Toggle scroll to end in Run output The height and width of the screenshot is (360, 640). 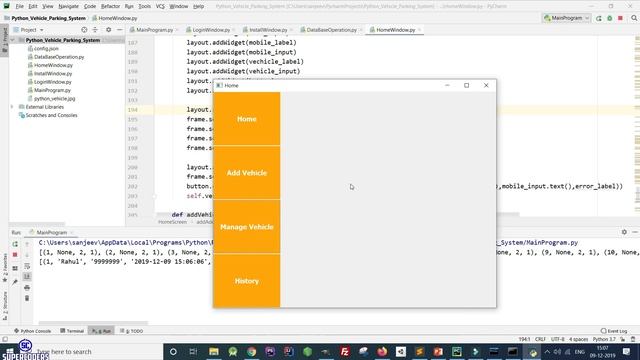point(27,277)
